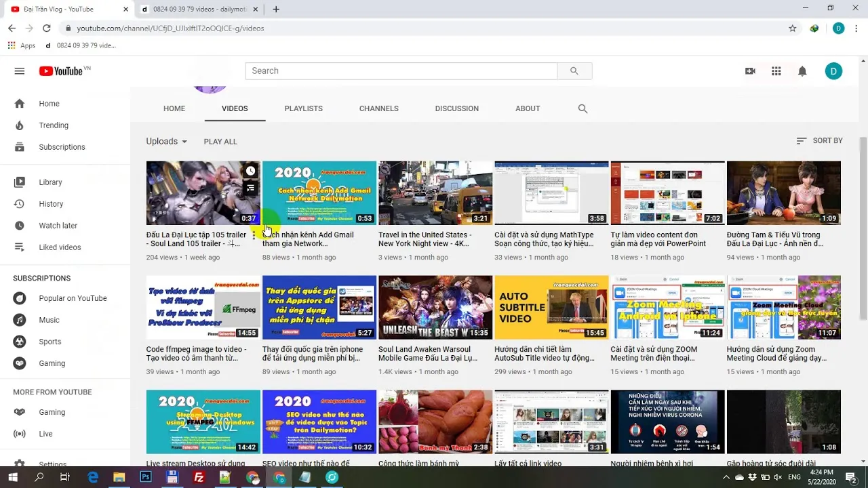Open the Sort by menu
Viewport: 868px width, 488px height.
(x=819, y=140)
